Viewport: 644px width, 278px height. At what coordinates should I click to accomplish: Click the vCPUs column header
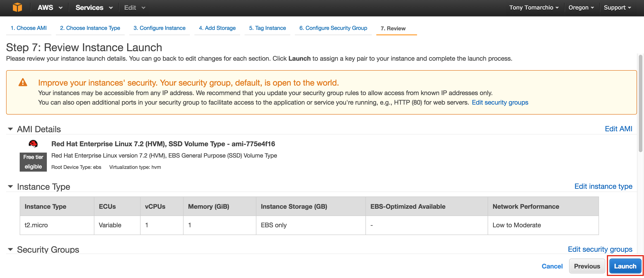click(162, 206)
